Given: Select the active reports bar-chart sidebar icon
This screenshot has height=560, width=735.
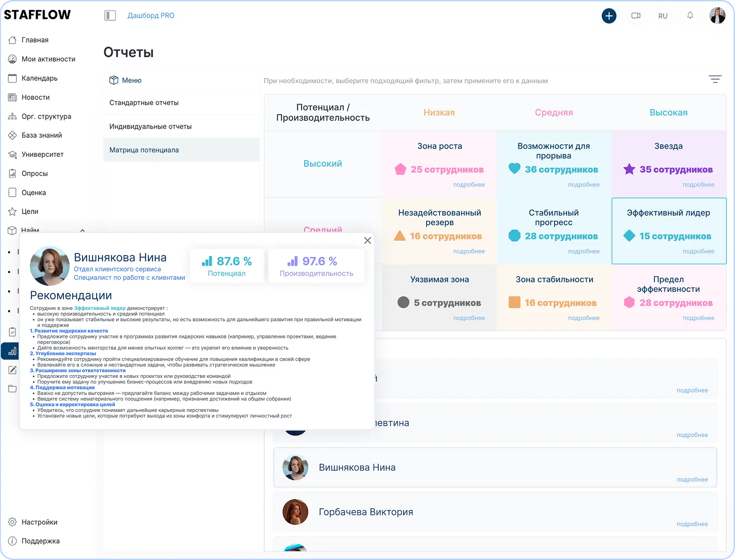Looking at the screenshot, I should coord(12,351).
